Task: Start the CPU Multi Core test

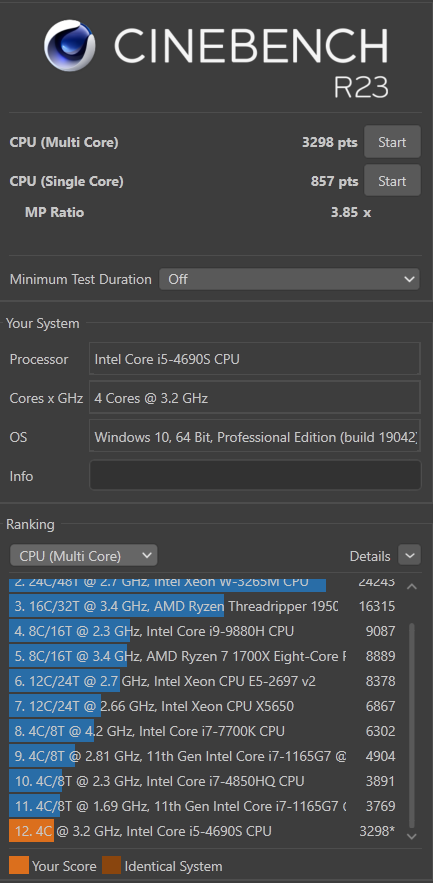Action: [392, 142]
